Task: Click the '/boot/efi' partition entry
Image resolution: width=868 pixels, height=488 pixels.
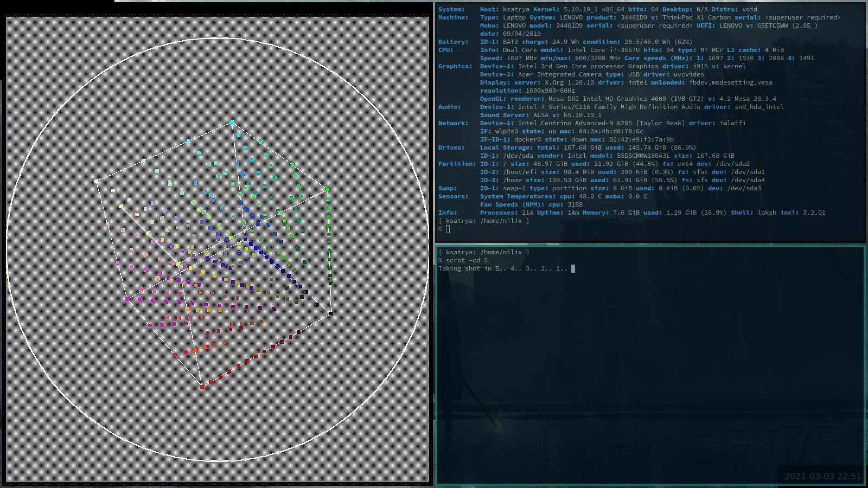Action: (x=520, y=172)
